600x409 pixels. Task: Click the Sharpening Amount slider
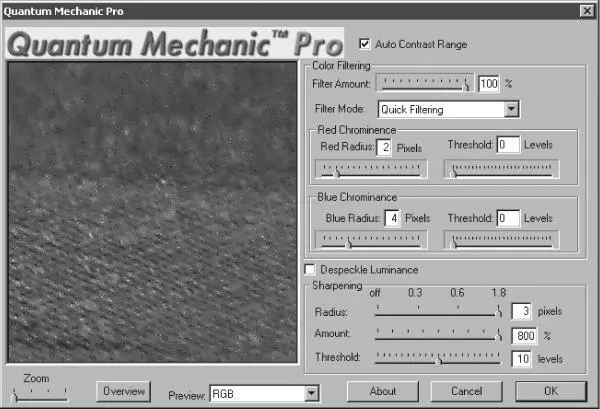click(x=439, y=334)
